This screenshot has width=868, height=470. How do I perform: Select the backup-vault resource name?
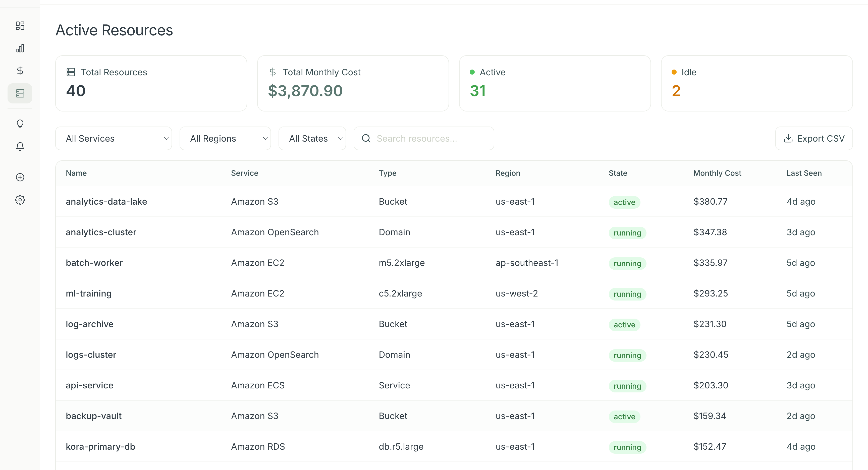pyautogui.click(x=93, y=416)
